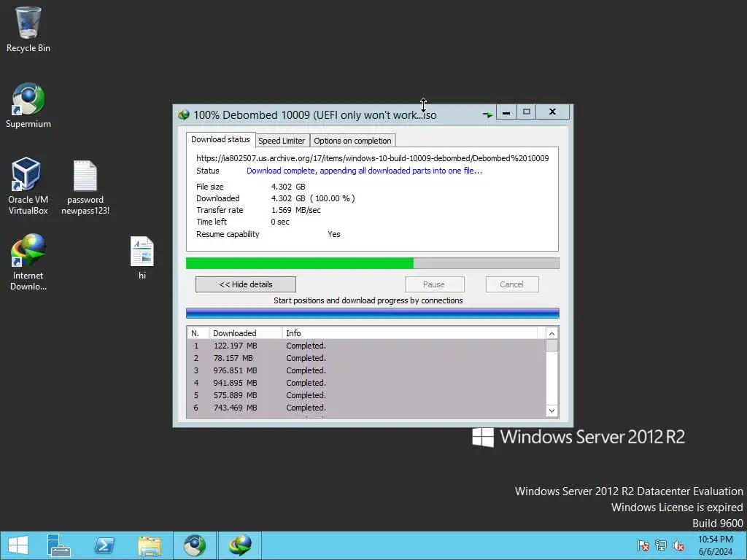Switch to Supermium in the taskbar

(195, 545)
